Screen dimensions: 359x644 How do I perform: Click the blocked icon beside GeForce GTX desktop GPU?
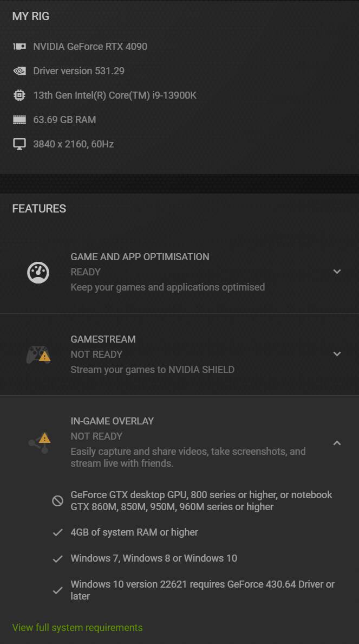click(x=57, y=501)
